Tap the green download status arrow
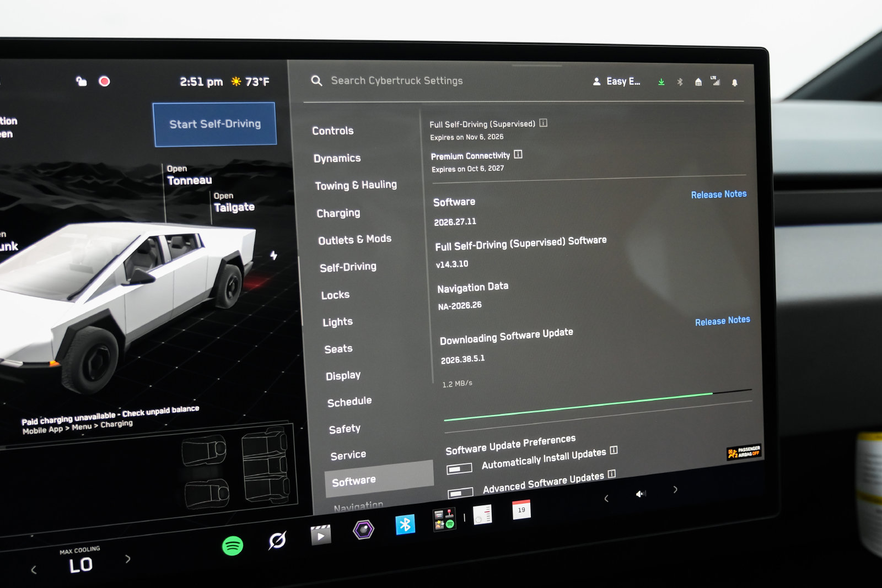 [661, 82]
